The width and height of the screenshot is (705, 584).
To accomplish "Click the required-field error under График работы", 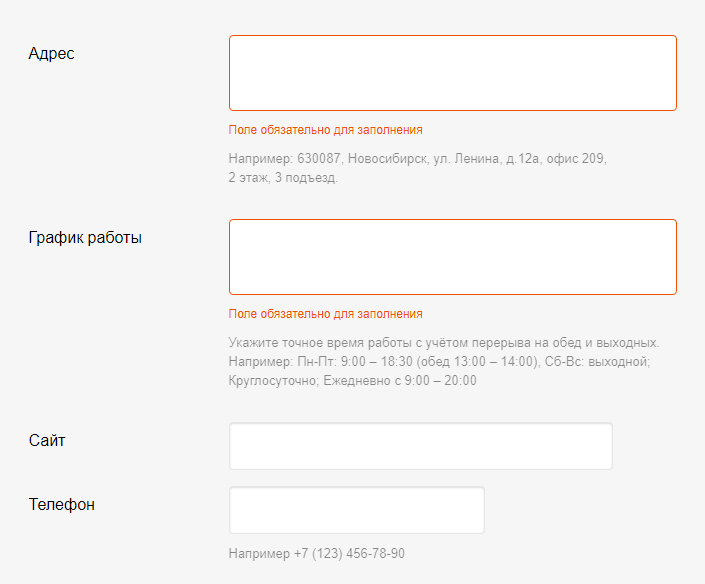I will 325,314.
